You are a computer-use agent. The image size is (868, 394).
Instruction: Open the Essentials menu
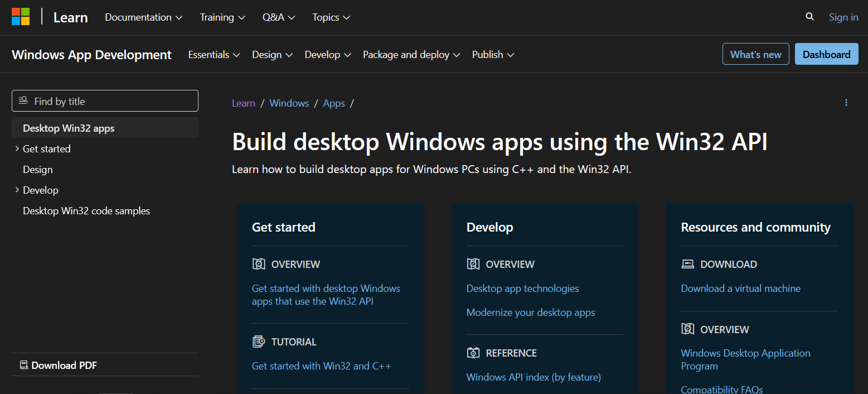pos(214,55)
